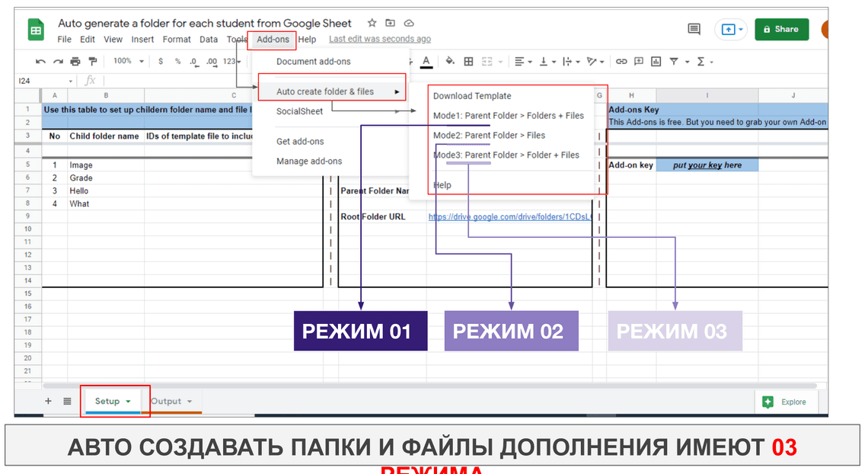Insert a chart using toolbar icon
The height and width of the screenshot is (474, 868).
click(x=655, y=62)
